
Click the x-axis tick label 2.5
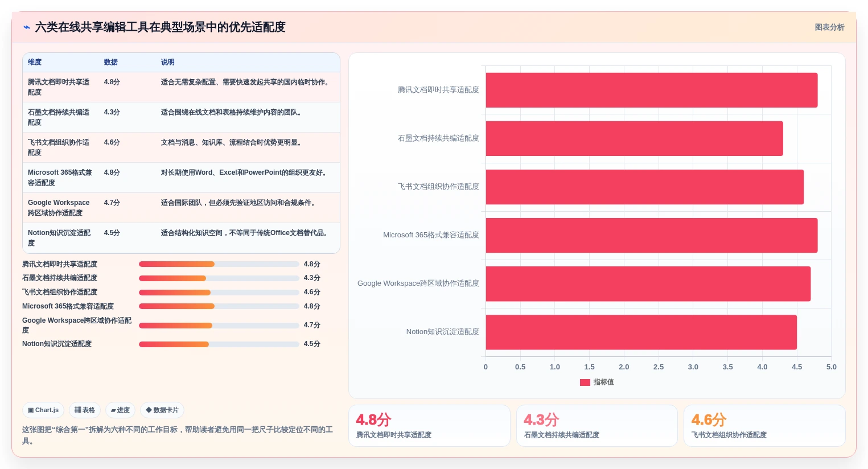tap(659, 367)
